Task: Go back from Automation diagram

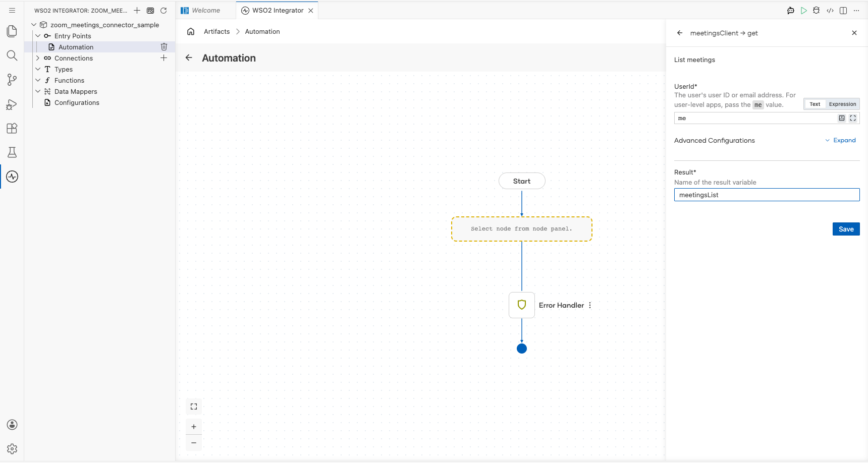Action: point(189,58)
